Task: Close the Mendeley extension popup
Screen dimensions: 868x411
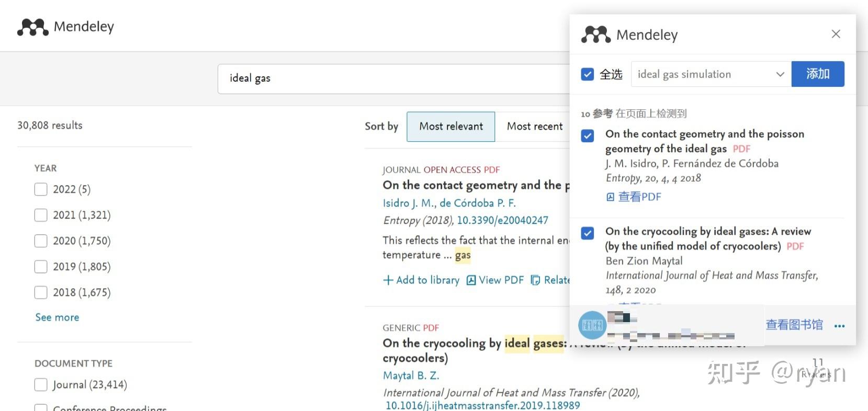Action: click(836, 33)
